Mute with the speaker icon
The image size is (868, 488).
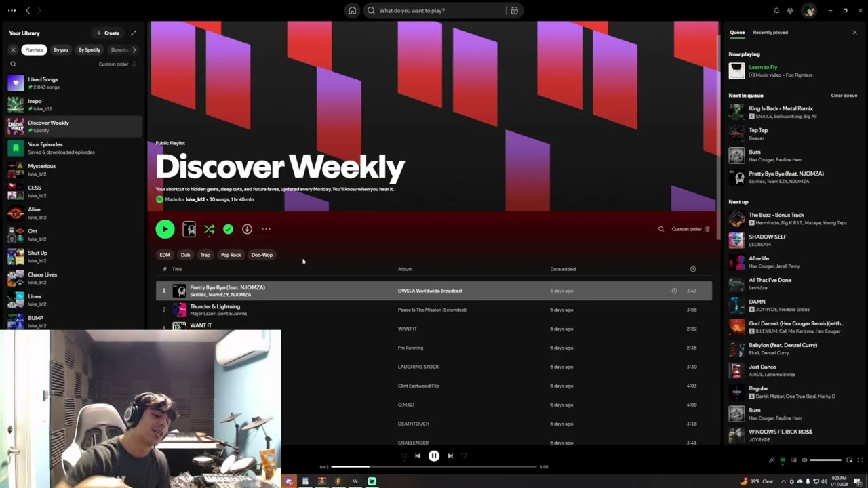(804, 460)
